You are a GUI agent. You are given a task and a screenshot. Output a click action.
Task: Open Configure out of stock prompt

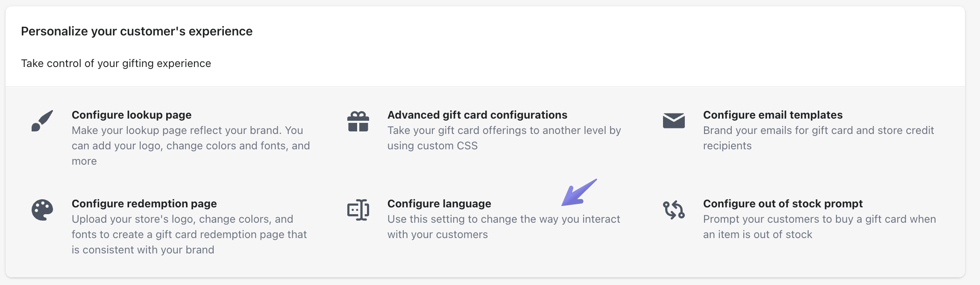pos(783,204)
